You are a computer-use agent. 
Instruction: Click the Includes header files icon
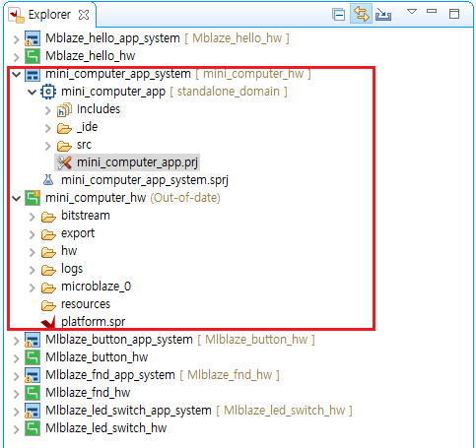coord(64,109)
